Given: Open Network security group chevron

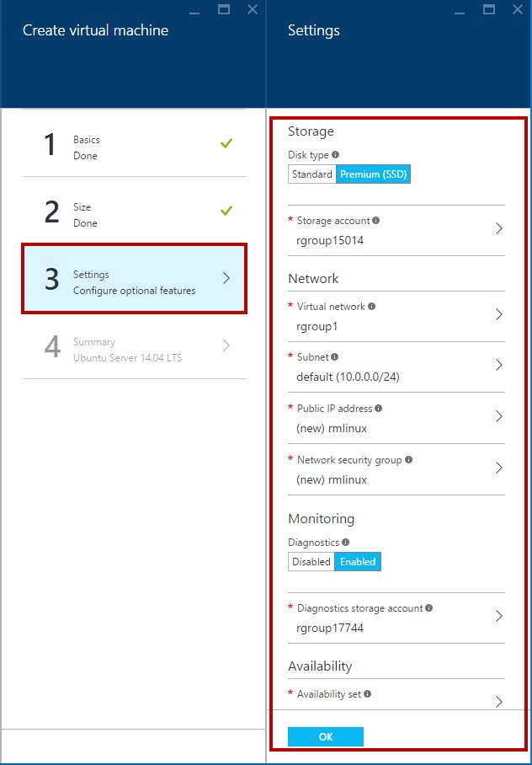Looking at the screenshot, I should [x=499, y=468].
